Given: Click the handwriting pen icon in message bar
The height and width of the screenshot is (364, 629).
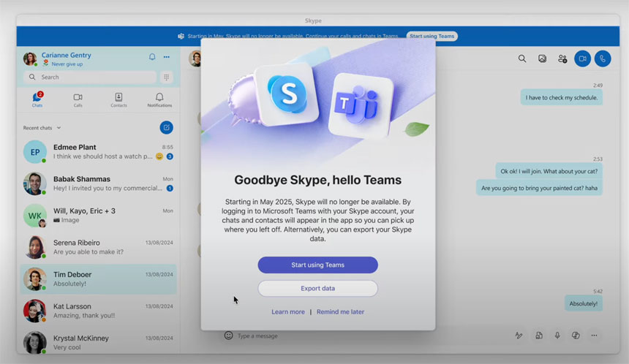Looking at the screenshot, I should coord(519,335).
